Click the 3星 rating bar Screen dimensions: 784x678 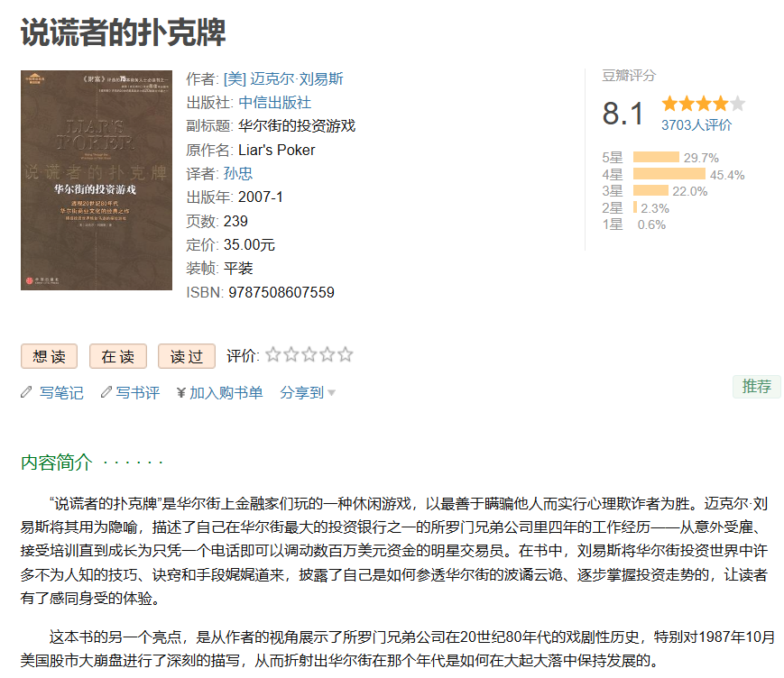650,190
